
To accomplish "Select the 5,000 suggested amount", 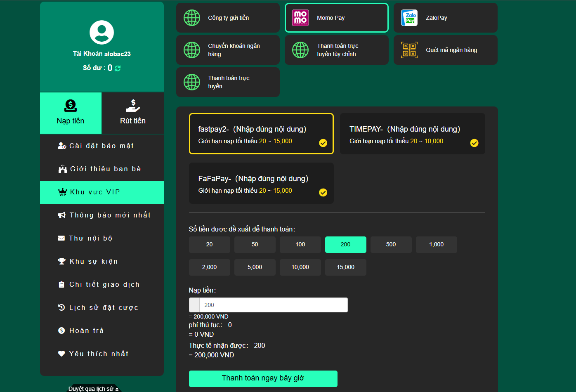I will coord(255,267).
